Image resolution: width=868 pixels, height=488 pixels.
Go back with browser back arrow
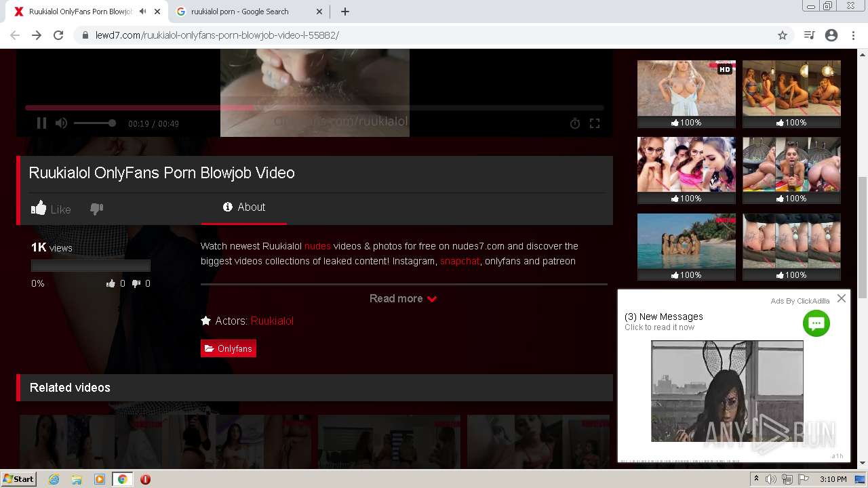click(x=15, y=35)
